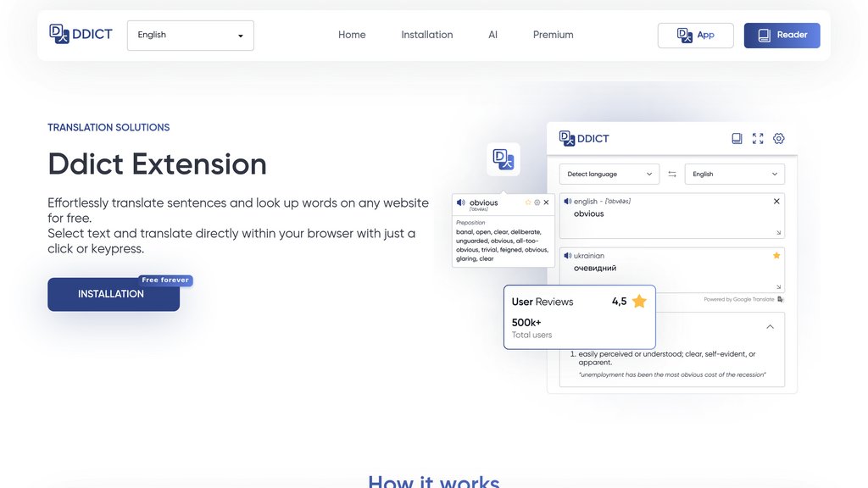The height and width of the screenshot is (488, 868).
Task: Open the settings gear in extension header
Action: [x=779, y=138]
